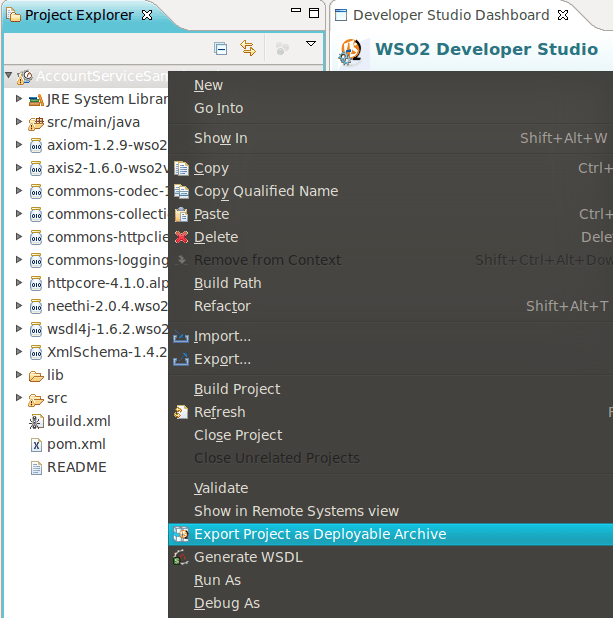Screen dimensions: 613x618
Task: Open the Refactor submenu
Action: tap(391, 306)
